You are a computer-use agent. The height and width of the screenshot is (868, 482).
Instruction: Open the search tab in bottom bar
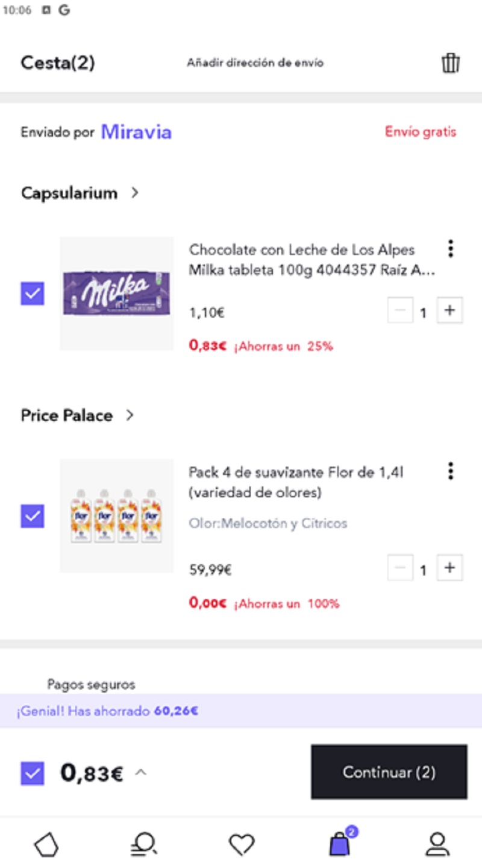coord(144,845)
